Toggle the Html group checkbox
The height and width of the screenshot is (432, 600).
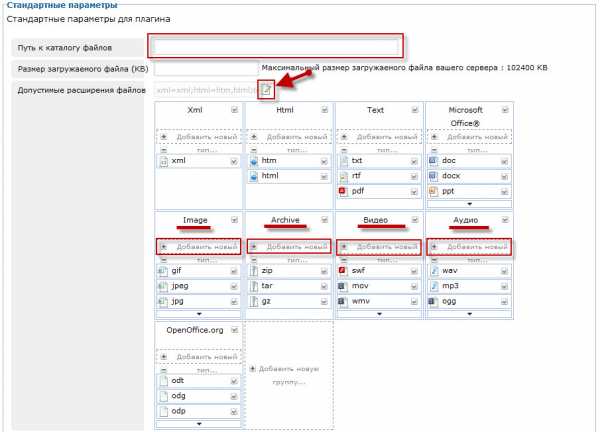click(324, 110)
